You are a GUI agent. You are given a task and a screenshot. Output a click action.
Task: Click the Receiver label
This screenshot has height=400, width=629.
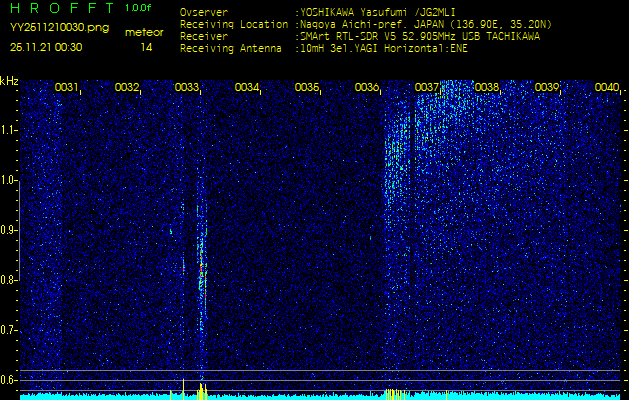204,37
